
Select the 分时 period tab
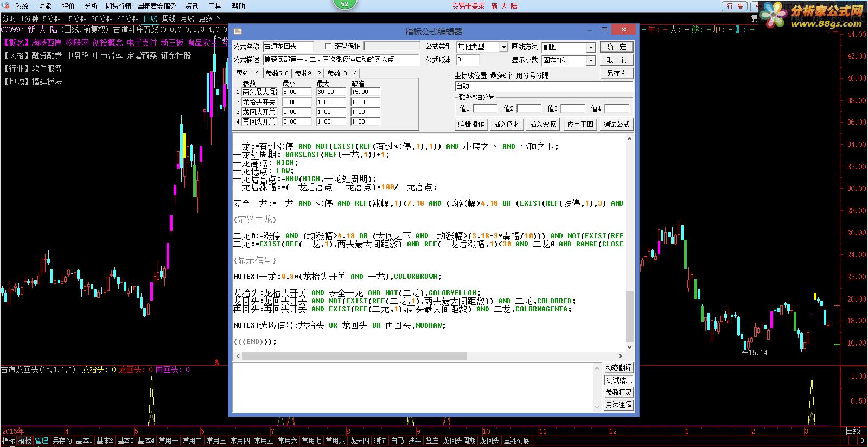(9, 19)
